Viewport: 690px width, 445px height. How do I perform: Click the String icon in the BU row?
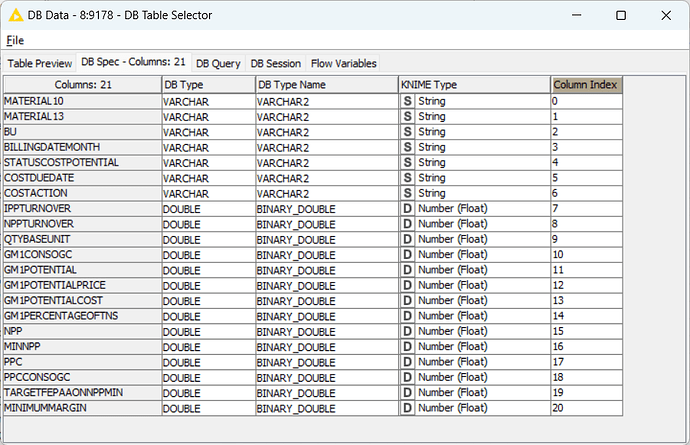coord(407,132)
